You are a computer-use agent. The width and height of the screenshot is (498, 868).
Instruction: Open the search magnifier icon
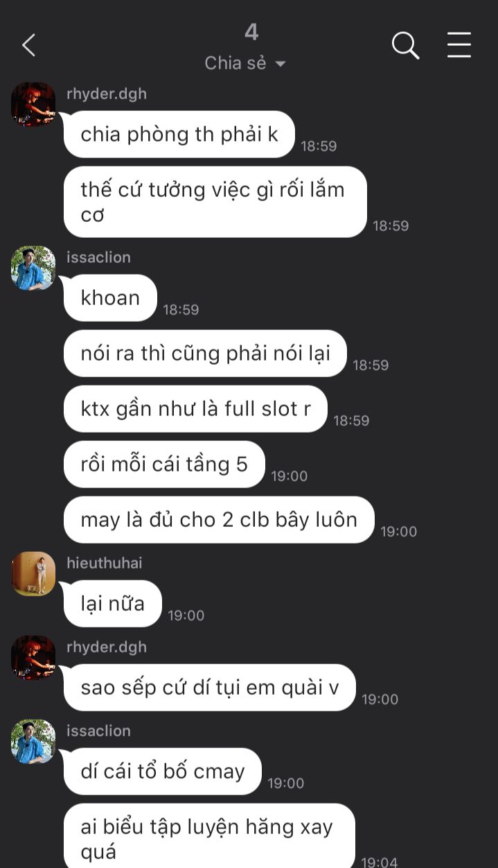point(405,46)
